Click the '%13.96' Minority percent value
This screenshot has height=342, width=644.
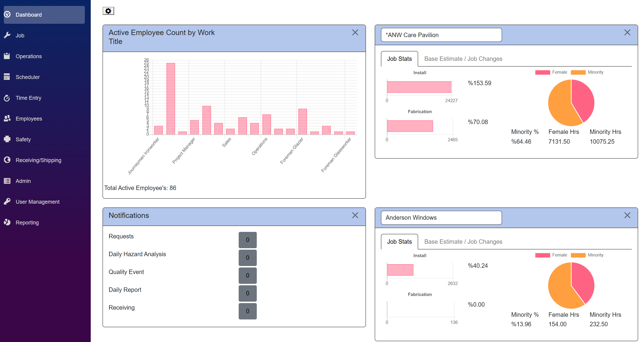coord(521,324)
